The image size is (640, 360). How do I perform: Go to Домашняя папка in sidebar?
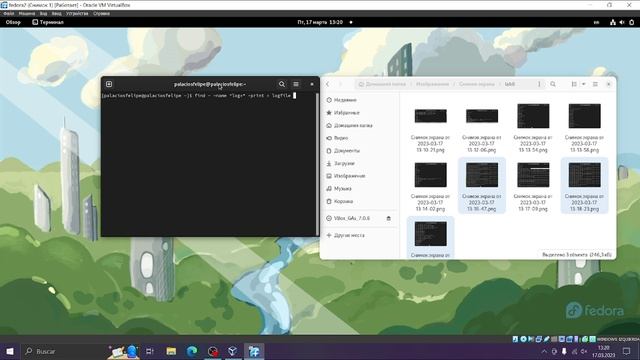coord(349,125)
